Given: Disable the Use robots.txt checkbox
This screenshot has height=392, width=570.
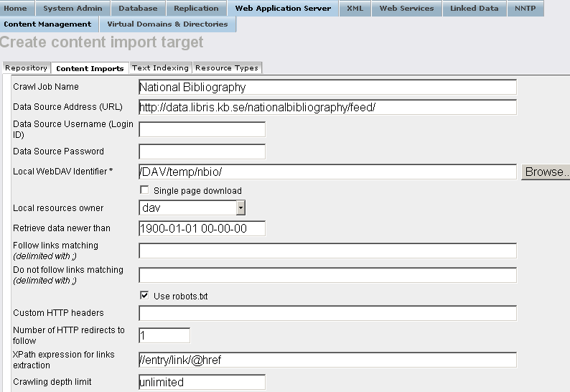Looking at the screenshot, I should coord(144,295).
